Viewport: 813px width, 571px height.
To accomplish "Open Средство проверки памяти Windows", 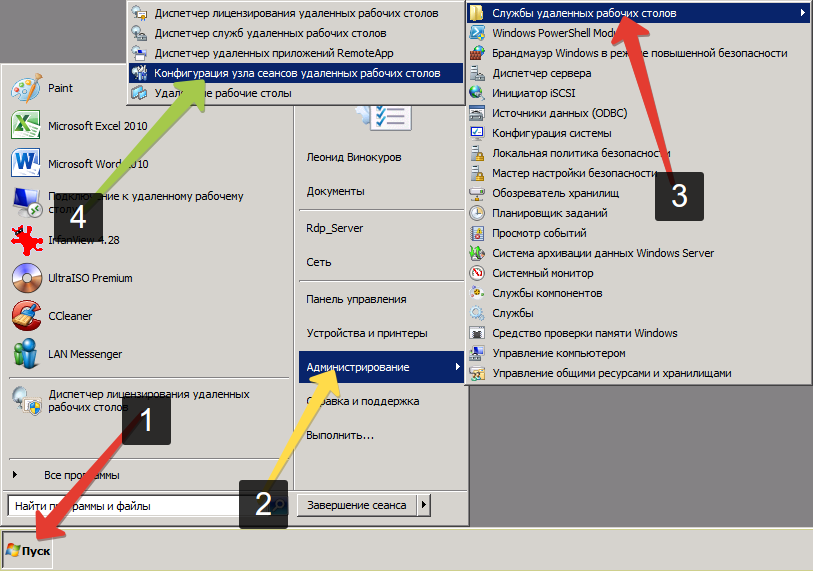I will tap(638, 333).
